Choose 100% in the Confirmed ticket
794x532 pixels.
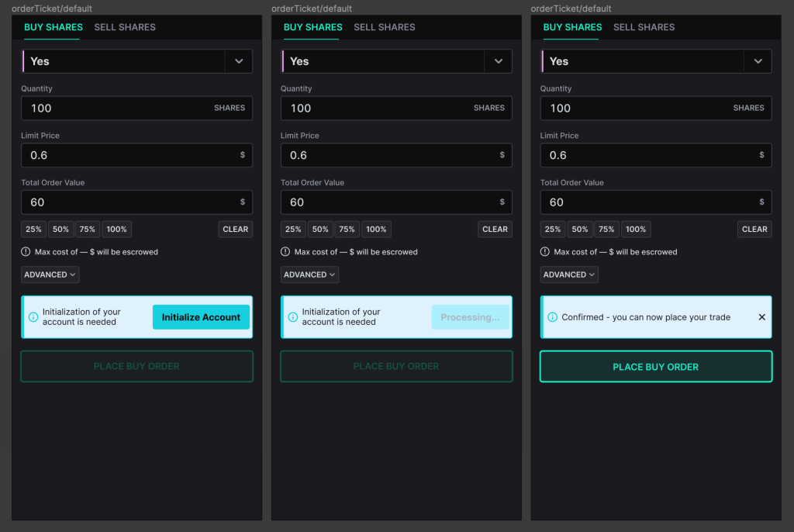(x=636, y=229)
